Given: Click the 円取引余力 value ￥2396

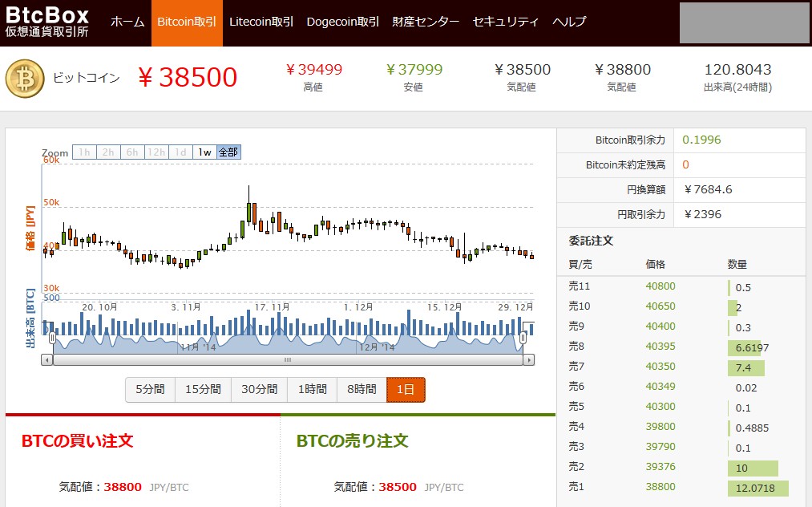Looking at the screenshot, I should click(702, 215).
